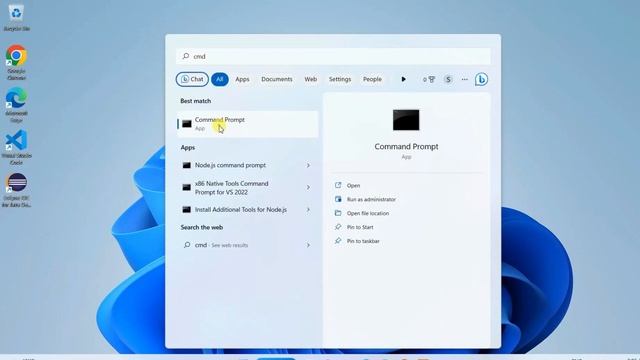
Task: Switch to the Web filter tab
Action: pyautogui.click(x=311, y=79)
